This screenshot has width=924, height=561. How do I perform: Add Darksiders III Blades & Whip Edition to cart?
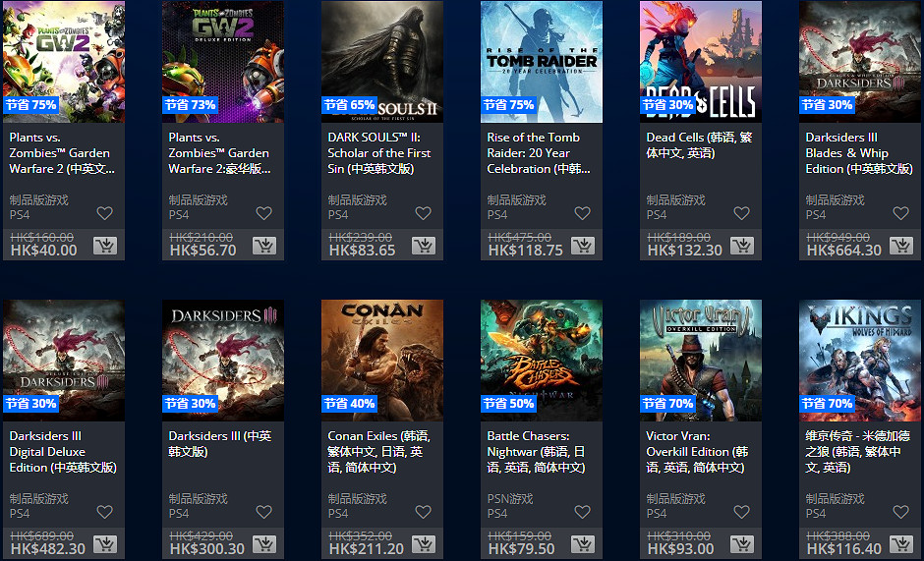[x=901, y=246]
